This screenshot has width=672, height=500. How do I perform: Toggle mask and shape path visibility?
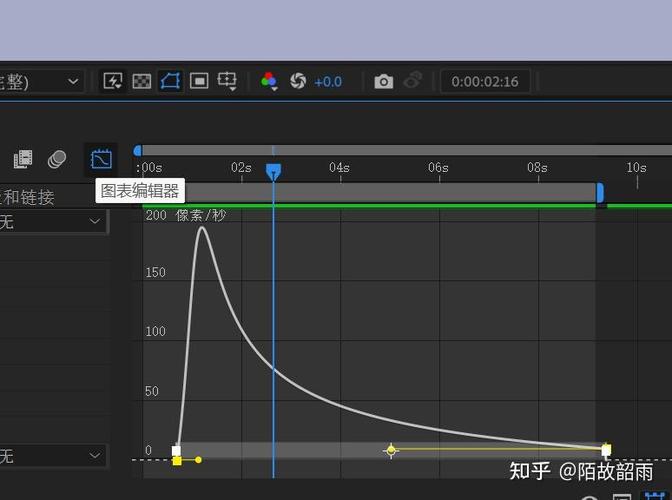(x=170, y=81)
